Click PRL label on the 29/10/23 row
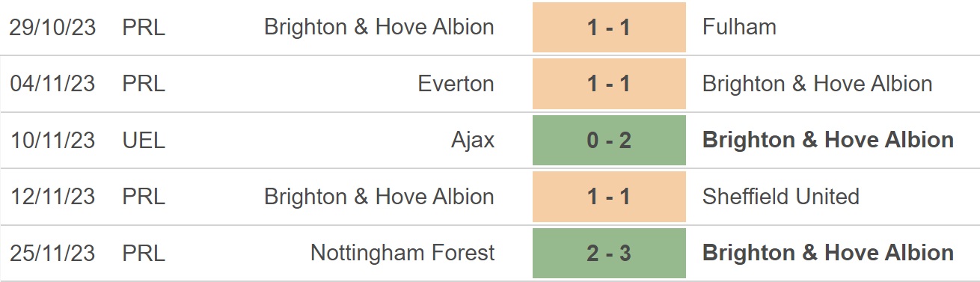This screenshot has height=282, width=980. (x=144, y=27)
